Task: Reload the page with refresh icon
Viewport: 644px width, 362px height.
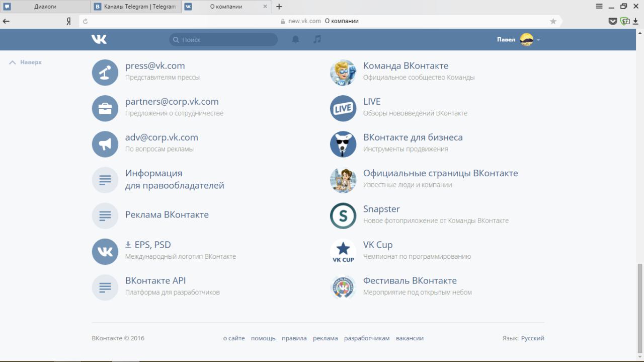Action: (85, 21)
